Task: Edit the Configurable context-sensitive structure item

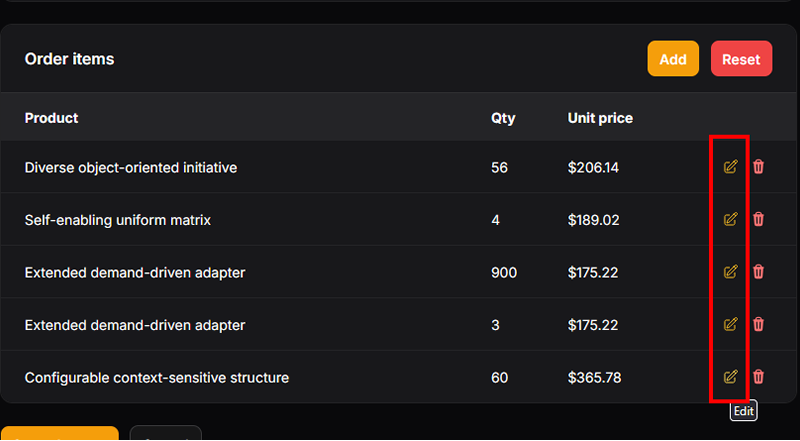Action: tap(730, 377)
